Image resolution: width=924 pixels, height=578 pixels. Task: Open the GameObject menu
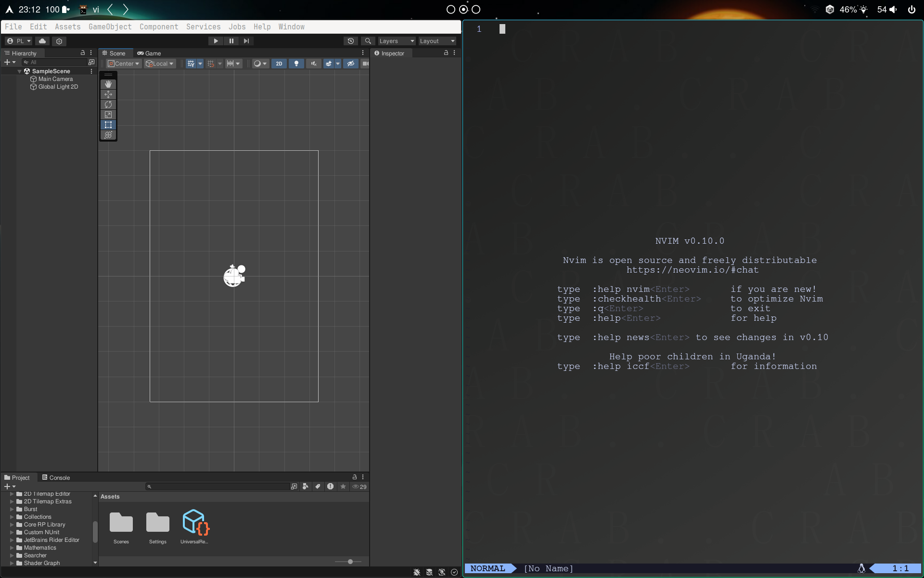click(x=110, y=26)
